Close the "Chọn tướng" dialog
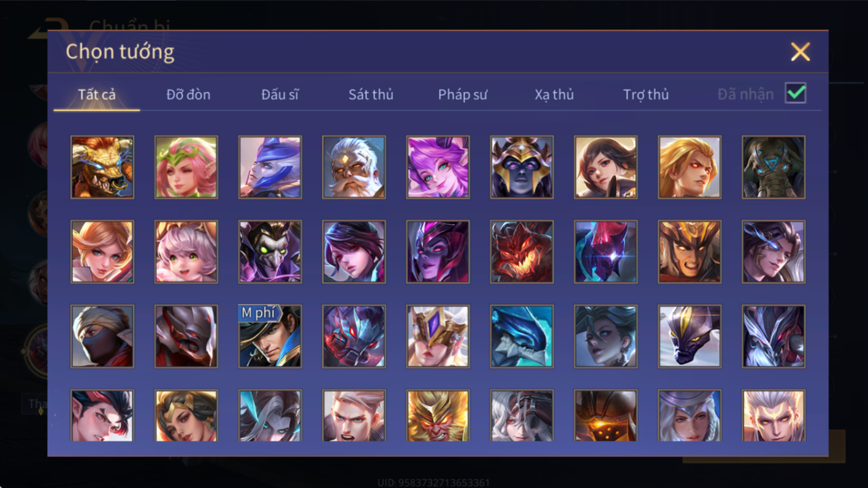Viewport: 868px width, 488px height. tap(800, 52)
